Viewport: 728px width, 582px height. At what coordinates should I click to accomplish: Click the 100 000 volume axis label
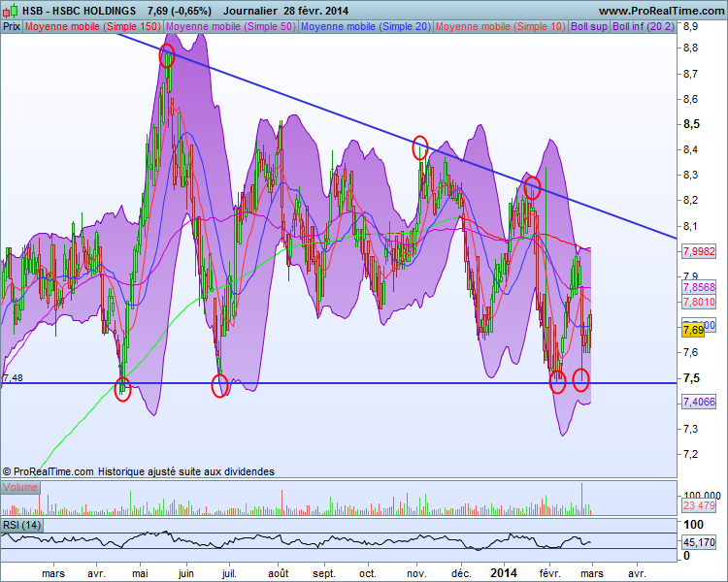tap(701, 496)
